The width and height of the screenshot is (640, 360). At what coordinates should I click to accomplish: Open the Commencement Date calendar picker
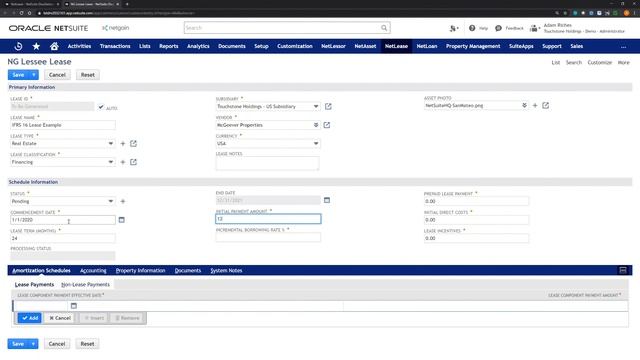[122, 220]
